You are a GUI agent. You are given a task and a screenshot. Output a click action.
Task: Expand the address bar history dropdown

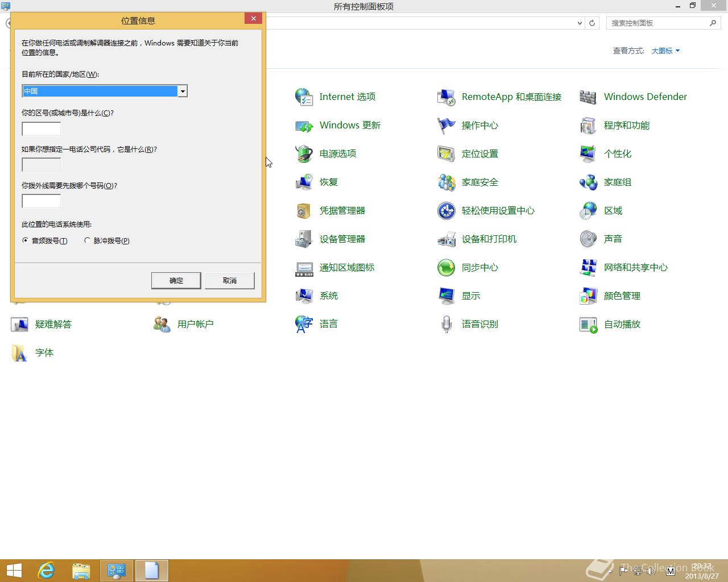[580, 23]
